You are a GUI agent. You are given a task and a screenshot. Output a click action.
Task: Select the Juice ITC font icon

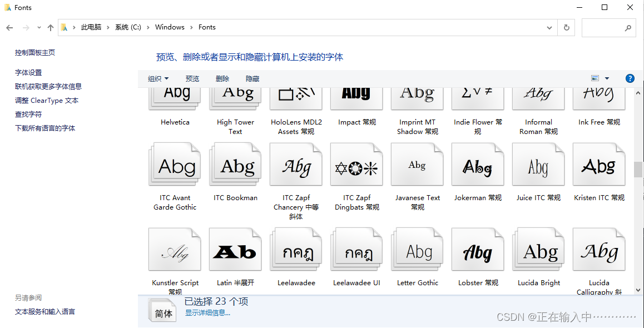(x=538, y=164)
